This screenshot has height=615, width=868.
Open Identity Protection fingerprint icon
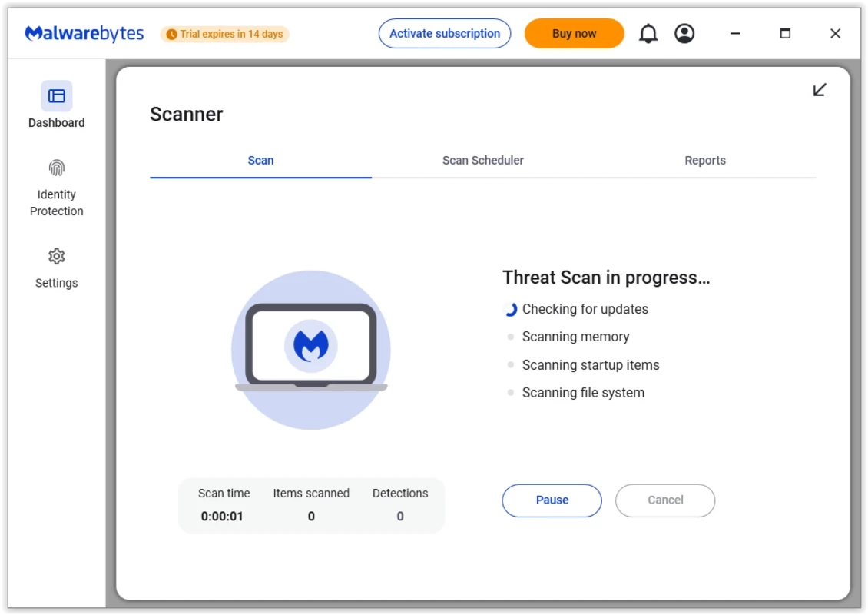point(56,168)
